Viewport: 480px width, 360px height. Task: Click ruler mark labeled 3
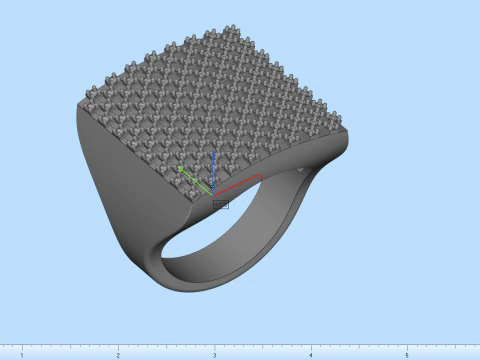(x=214, y=355)
